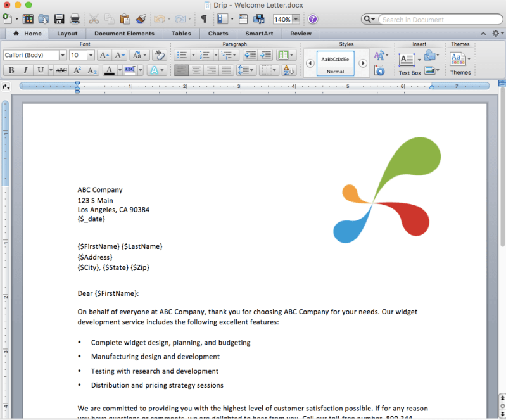Screen dimensions: 506x420
Task: Activate the Format Painter brush
Action: click(141, 19)
